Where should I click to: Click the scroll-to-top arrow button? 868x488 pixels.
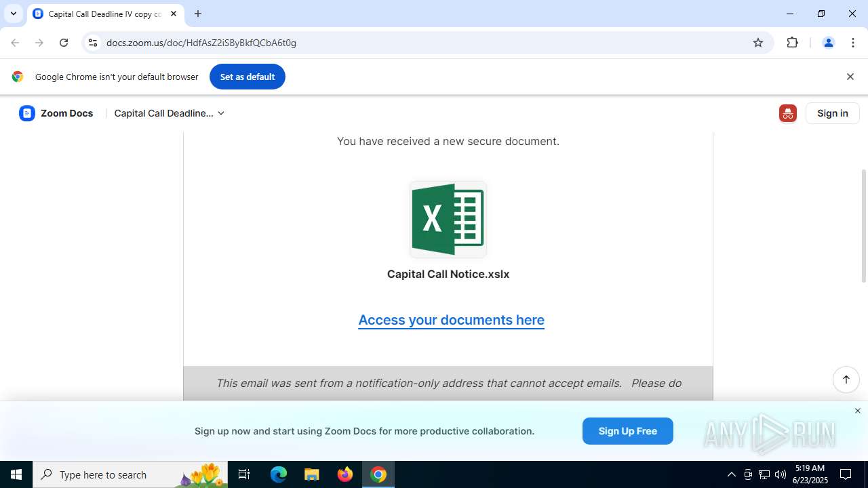coord(846,380)
